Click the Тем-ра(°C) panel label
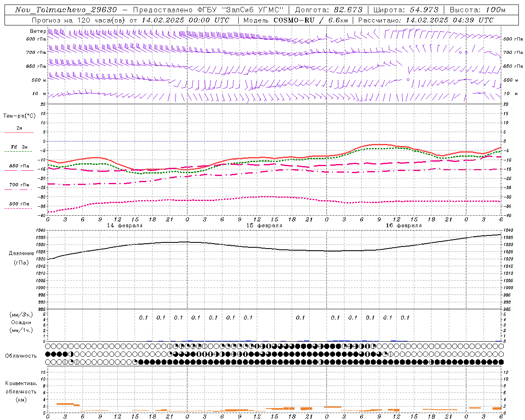The image size is (525, 420). 19,116
